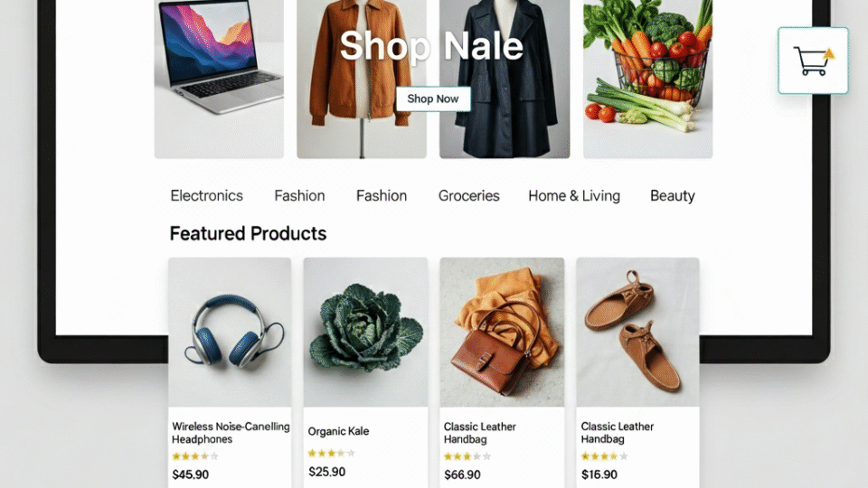
Task: Click the brown jacket banner image
Action: [362, 80]
